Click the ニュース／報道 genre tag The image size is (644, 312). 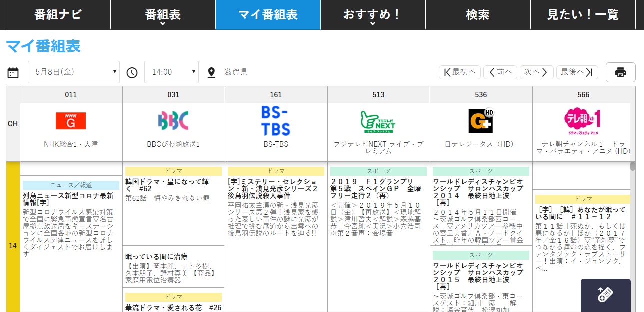point(71,185)
